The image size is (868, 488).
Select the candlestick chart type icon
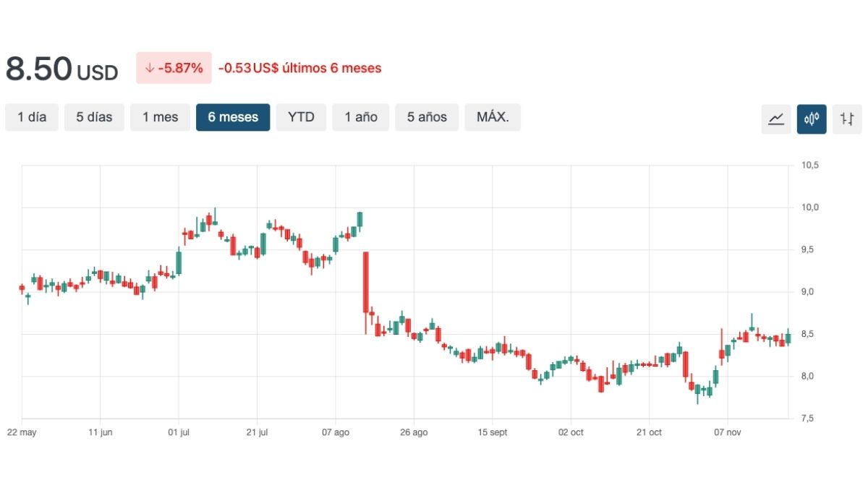point(812,119)
